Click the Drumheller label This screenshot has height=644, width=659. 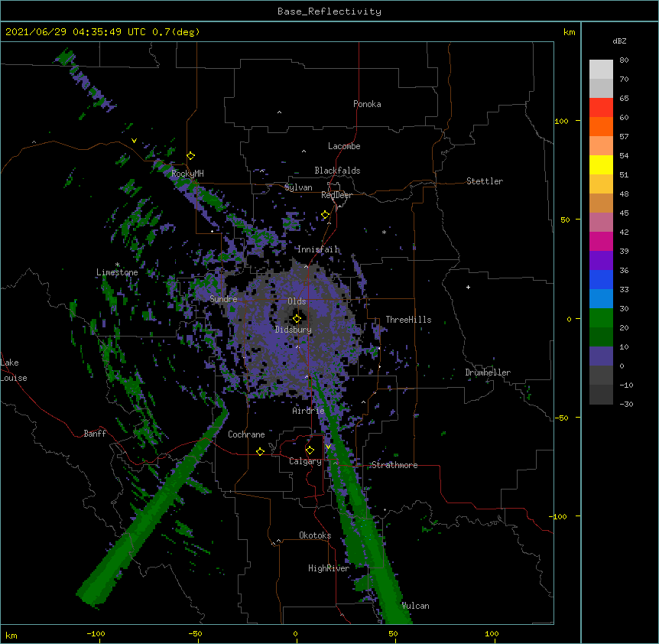click(488, 372)
